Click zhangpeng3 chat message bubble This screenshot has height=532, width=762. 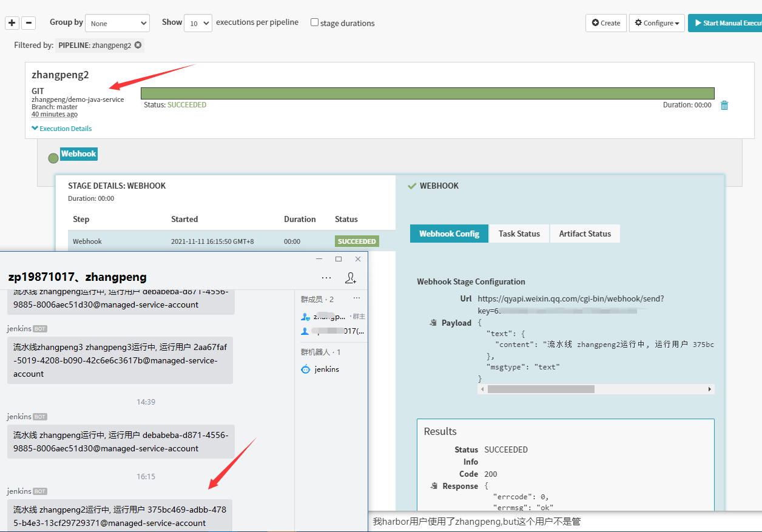(120, 361)
